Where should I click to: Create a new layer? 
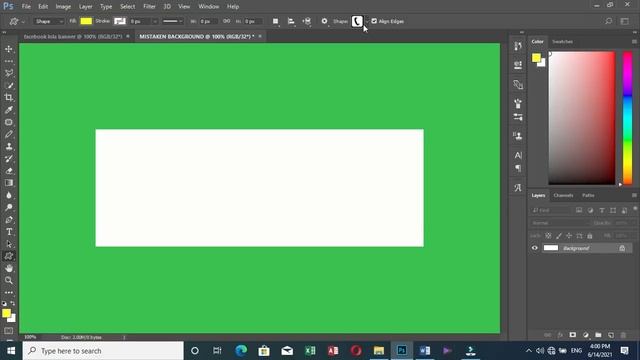[611, 335]
